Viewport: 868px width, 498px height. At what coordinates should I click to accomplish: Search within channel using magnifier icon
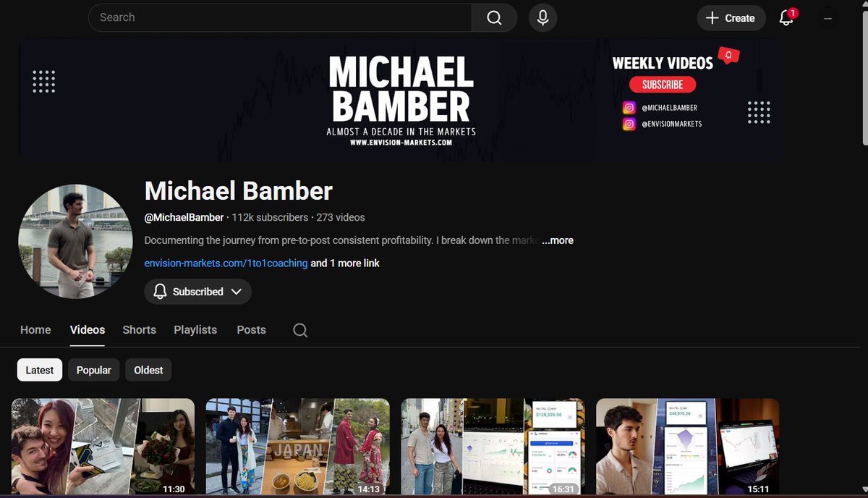300,330
